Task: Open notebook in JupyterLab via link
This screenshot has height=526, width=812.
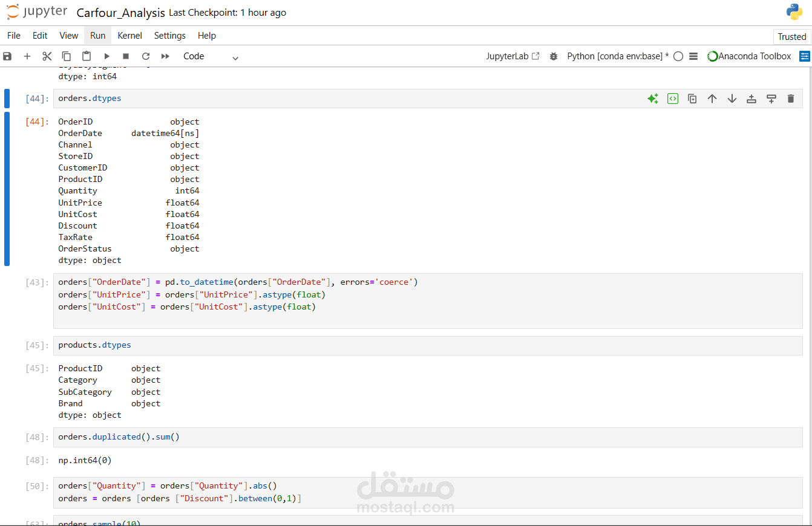Action: [x=512, y=56]
